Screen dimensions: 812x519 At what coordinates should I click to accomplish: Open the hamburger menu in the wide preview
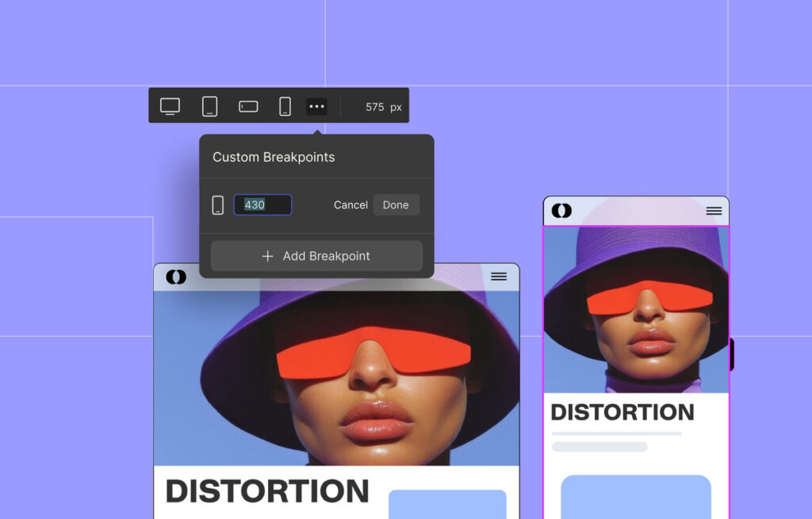click(x=499, y=277)
